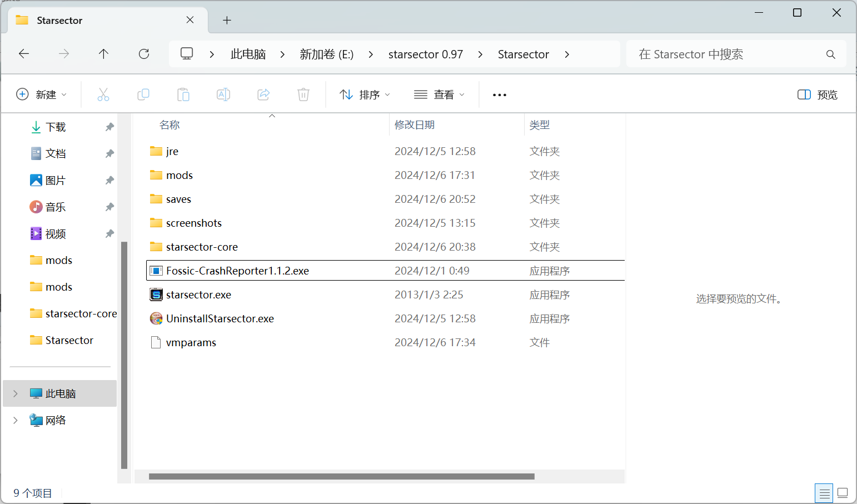Switch to large icons view layout
This screenshot has height=504, width=857.
(x=843, y=493)
